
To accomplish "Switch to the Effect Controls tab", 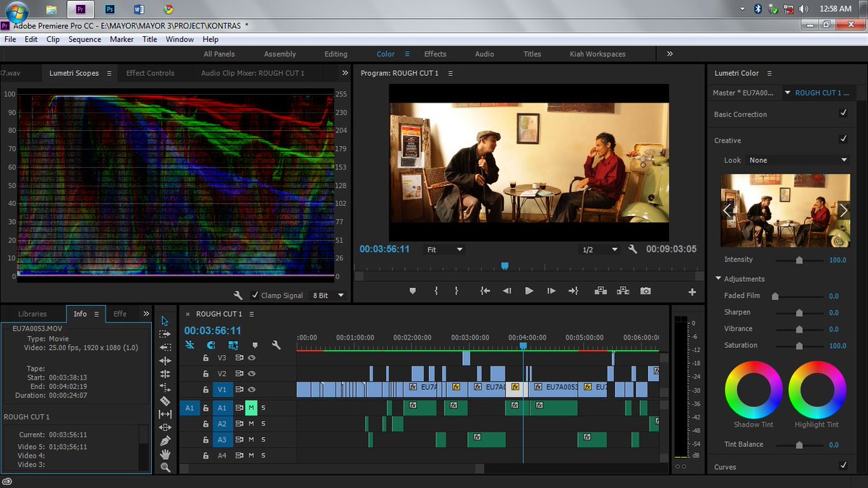I will click(150, 73).
